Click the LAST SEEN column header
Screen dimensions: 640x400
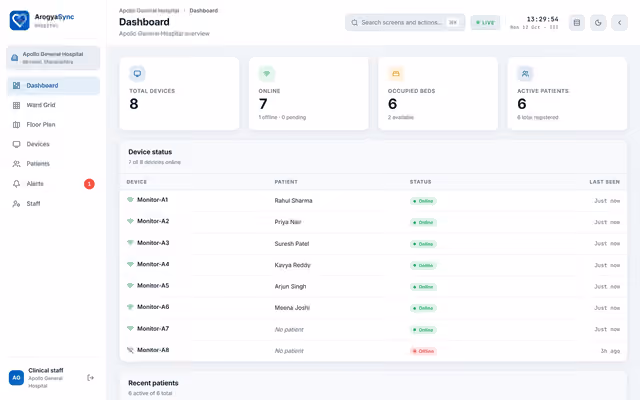click(x=604, y=182)
